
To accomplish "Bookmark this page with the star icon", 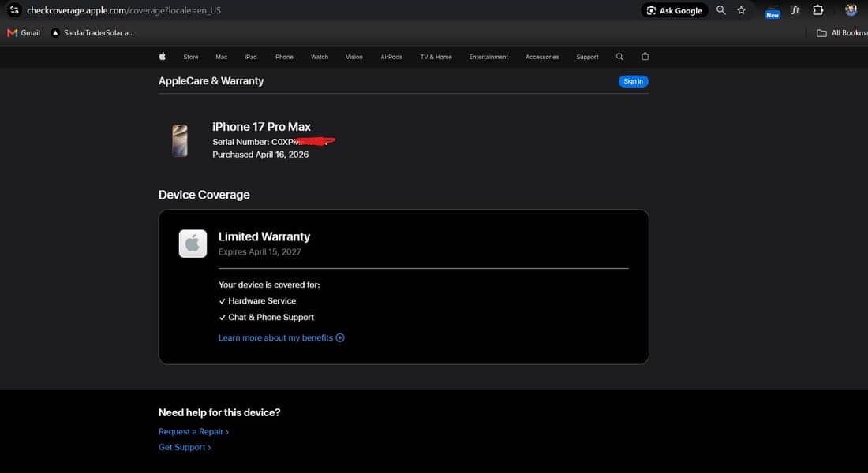I will [741, 10].
